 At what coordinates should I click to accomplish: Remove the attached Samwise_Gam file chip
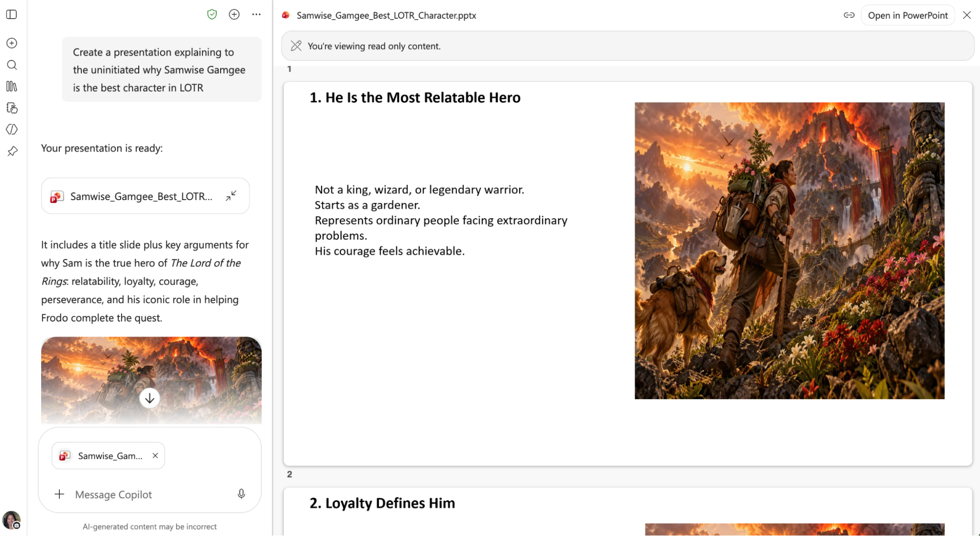click(x=155, y=456)
